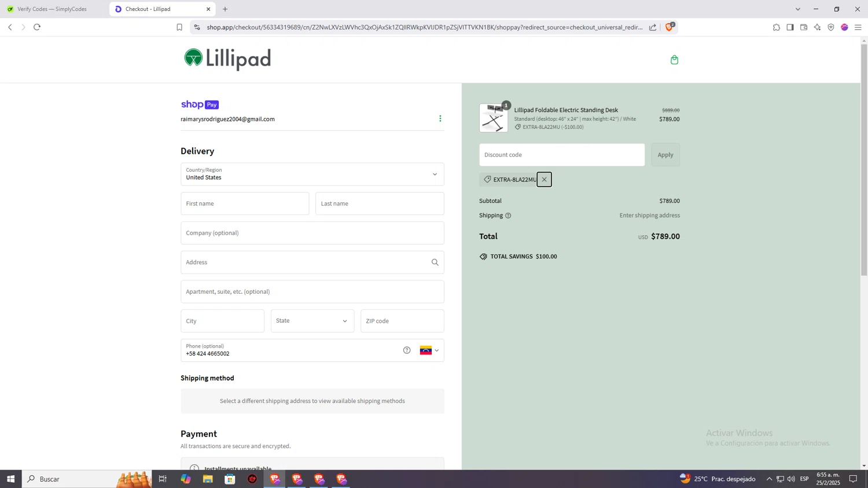The height and width of the screenshot is (488, 868).
Task: Click Lillipad Foldable Electric Standing Desk title
Action: pyautogui.click(x=566, y=110)
